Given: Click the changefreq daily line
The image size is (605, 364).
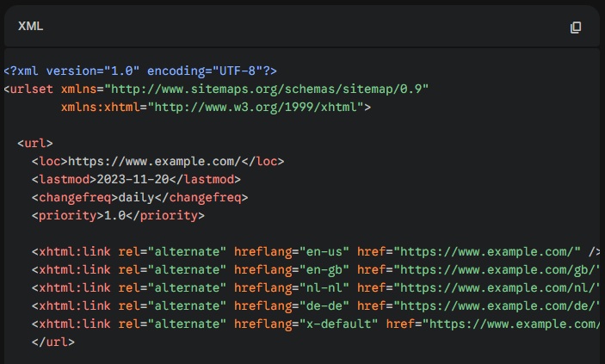Looking at the screenshot, I should (139, 198).
